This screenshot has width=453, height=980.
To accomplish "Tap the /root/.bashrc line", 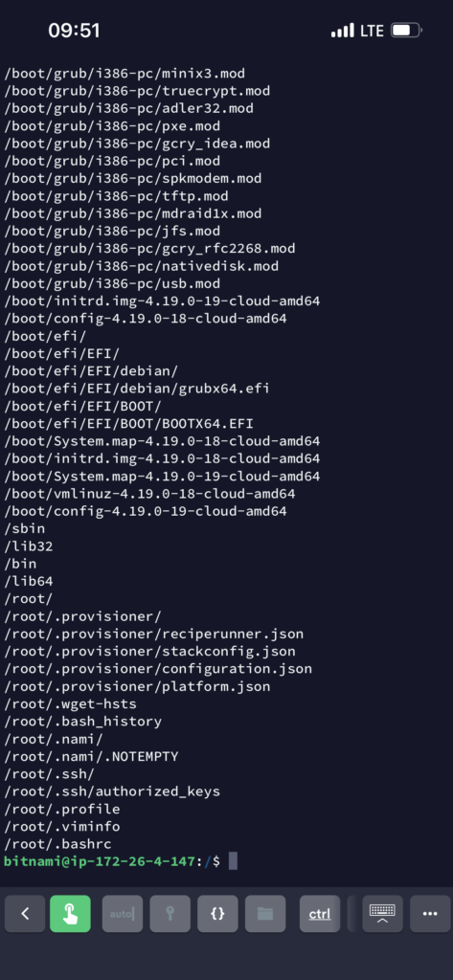I will (57, 844).
